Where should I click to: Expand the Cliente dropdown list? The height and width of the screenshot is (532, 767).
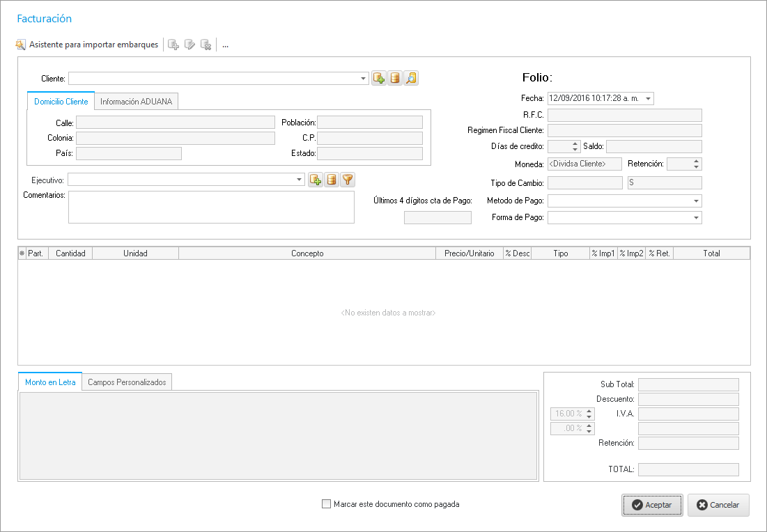[x=364, y=79]
